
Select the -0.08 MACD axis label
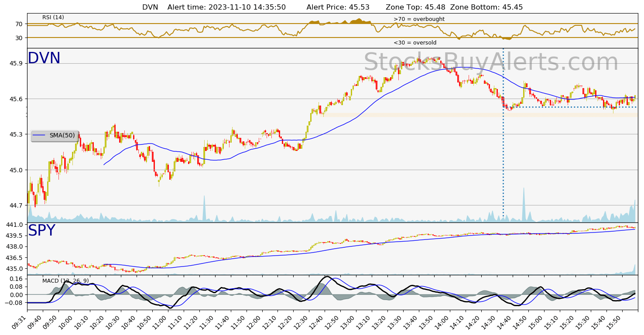(14, 303)
